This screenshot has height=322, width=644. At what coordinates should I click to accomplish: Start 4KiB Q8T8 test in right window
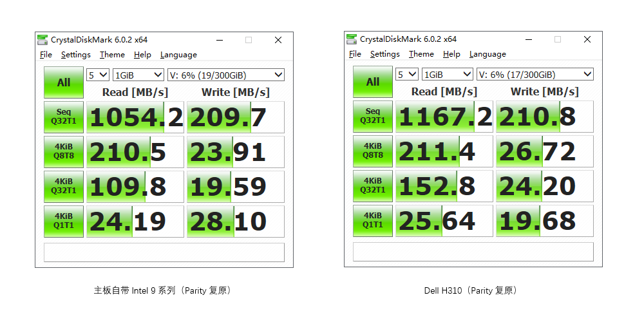click(x=373, y=151)
